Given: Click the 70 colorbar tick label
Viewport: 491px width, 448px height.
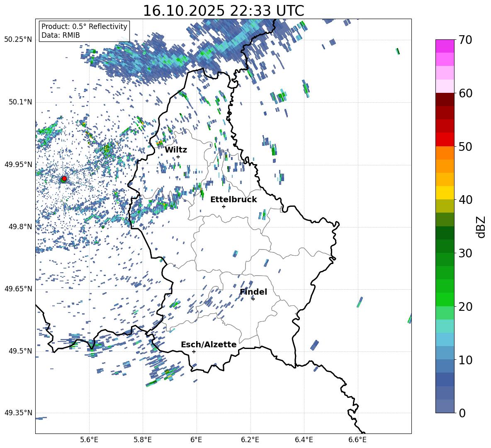Looking at the screenshot, I should click(x=465, y=40).
